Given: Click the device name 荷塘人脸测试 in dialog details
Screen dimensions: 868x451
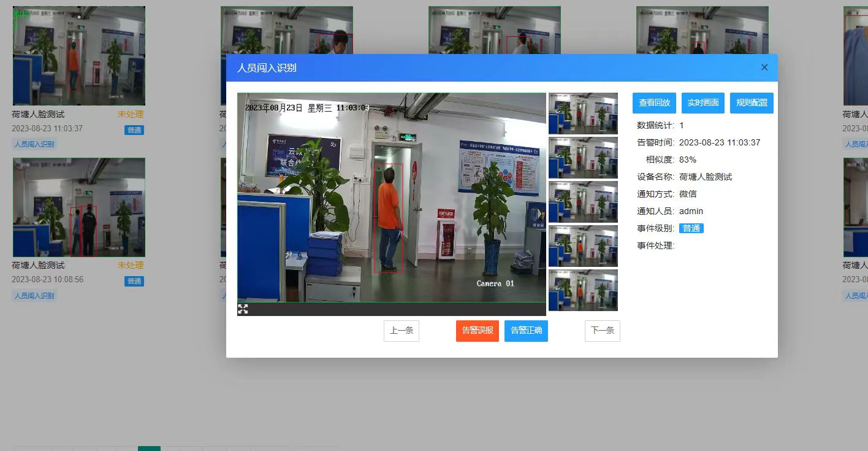Looking at the screenshot, I should click(x=706, y=177).
